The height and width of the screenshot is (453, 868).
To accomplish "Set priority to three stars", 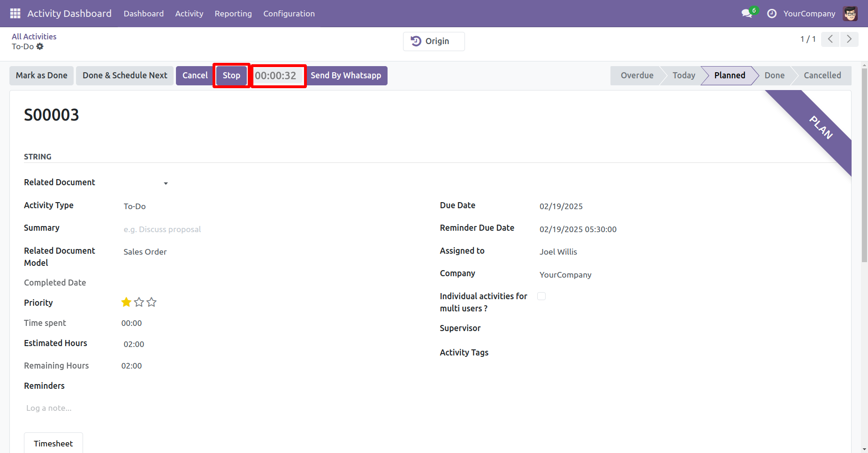I will click(x=152, y=302).
